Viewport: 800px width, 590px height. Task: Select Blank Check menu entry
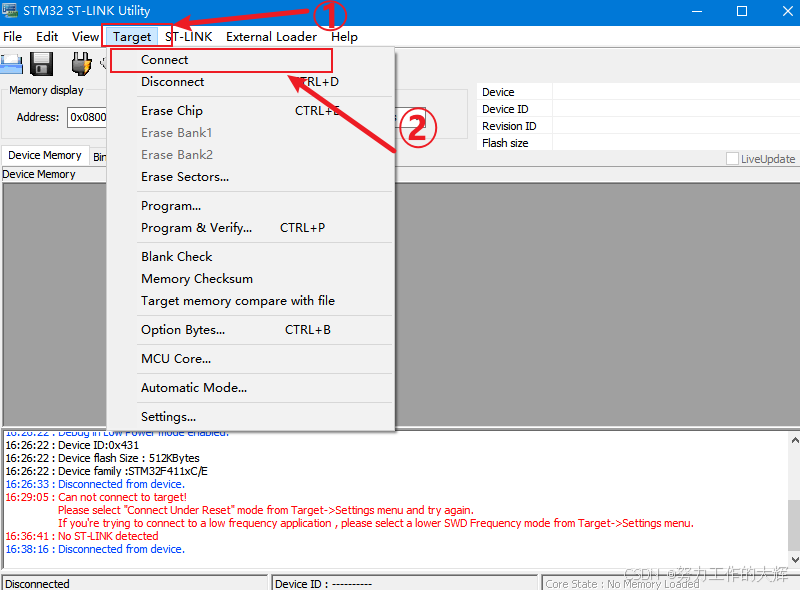tap(251, 257)
